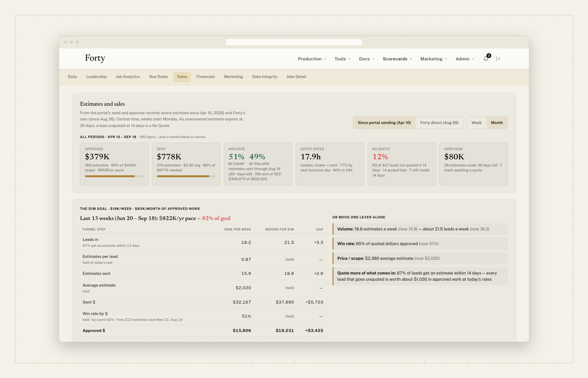The width and height of the screenshot is (588, 378).
Task: Click the Volume lever suggestion
Action: pyautogui.click(x=420, y=229)
